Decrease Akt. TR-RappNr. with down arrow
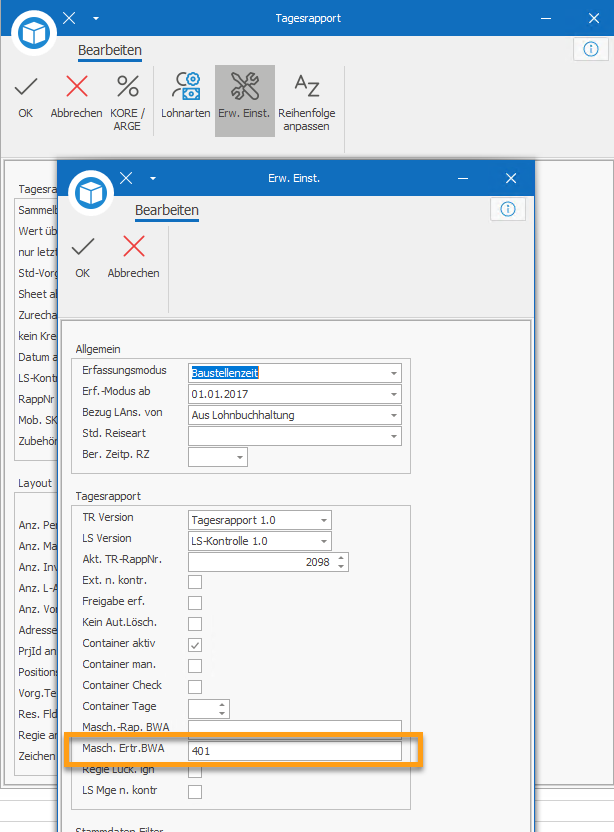The width and height of the screenshot is (614, 832). pos(341,567)
